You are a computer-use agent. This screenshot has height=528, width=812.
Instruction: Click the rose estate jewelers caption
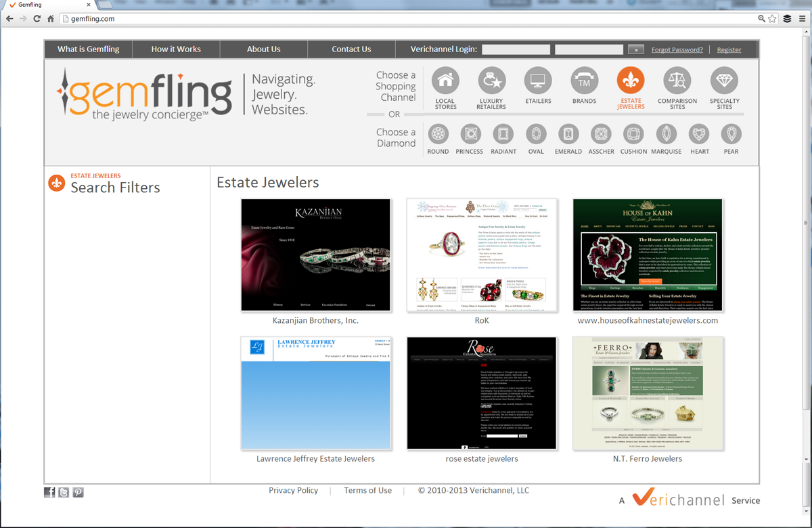tap(482, 458)
